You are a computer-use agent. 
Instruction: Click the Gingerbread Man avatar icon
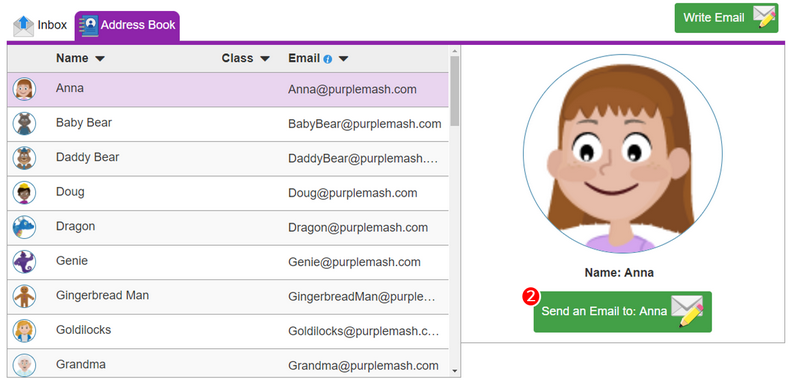(24, 296)
